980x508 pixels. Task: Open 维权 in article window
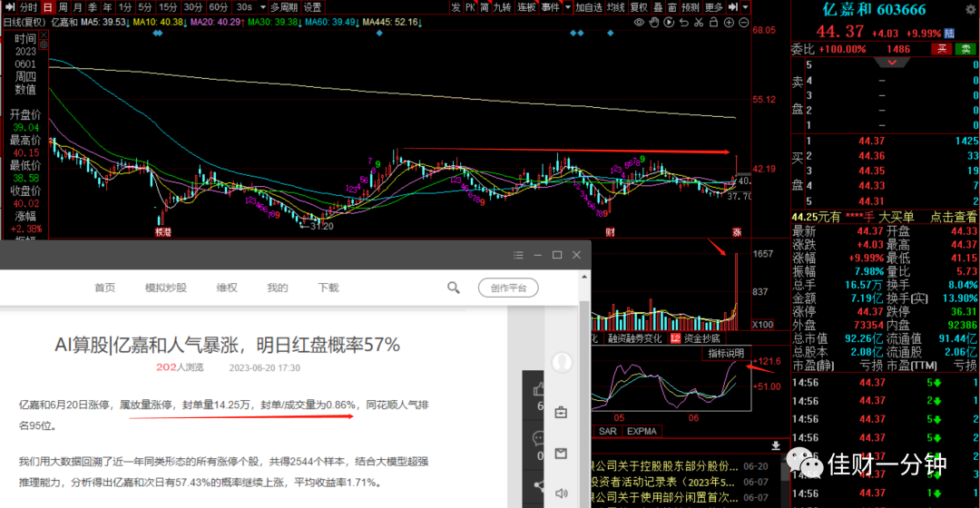tap(227, 288)
